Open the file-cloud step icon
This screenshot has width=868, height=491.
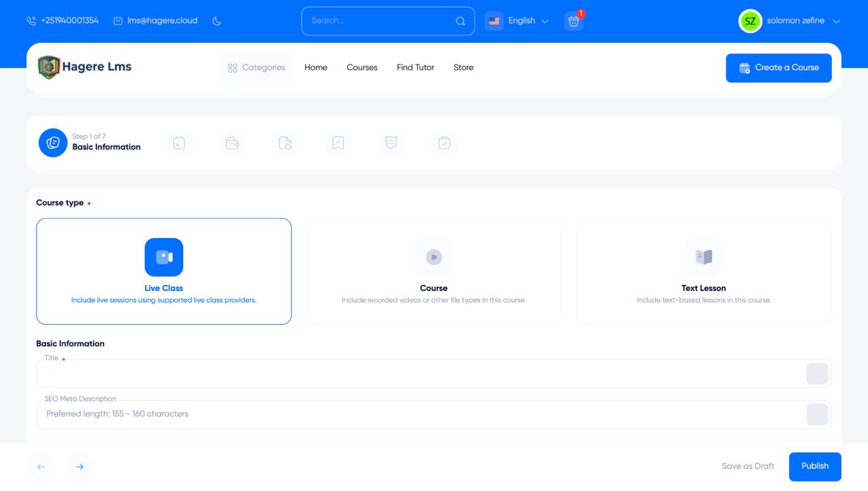pos(285,143)
